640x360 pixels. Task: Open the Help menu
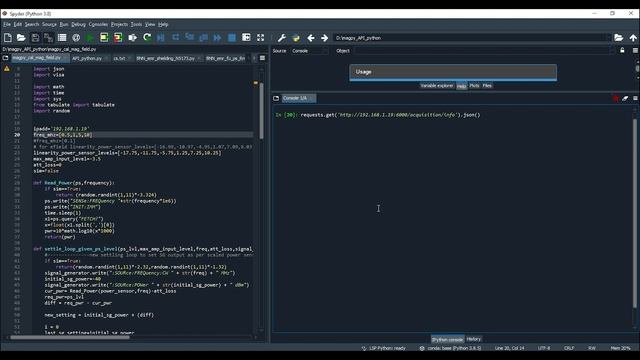[x=163, y=24]
